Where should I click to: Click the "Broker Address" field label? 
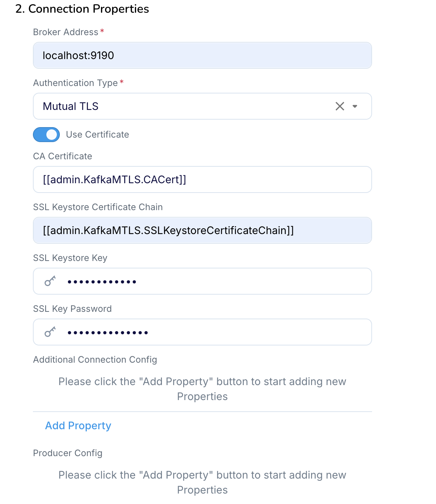65,32
